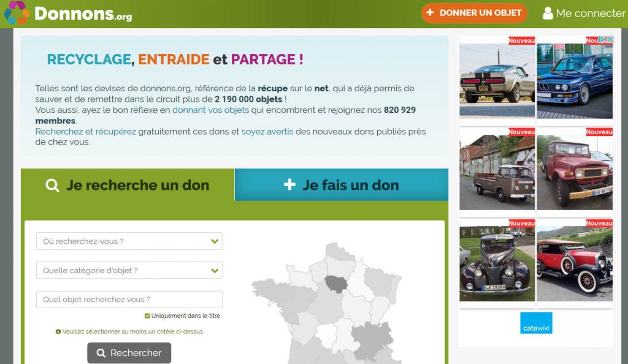Switch to 'Je recherche un don' tab

128,185
